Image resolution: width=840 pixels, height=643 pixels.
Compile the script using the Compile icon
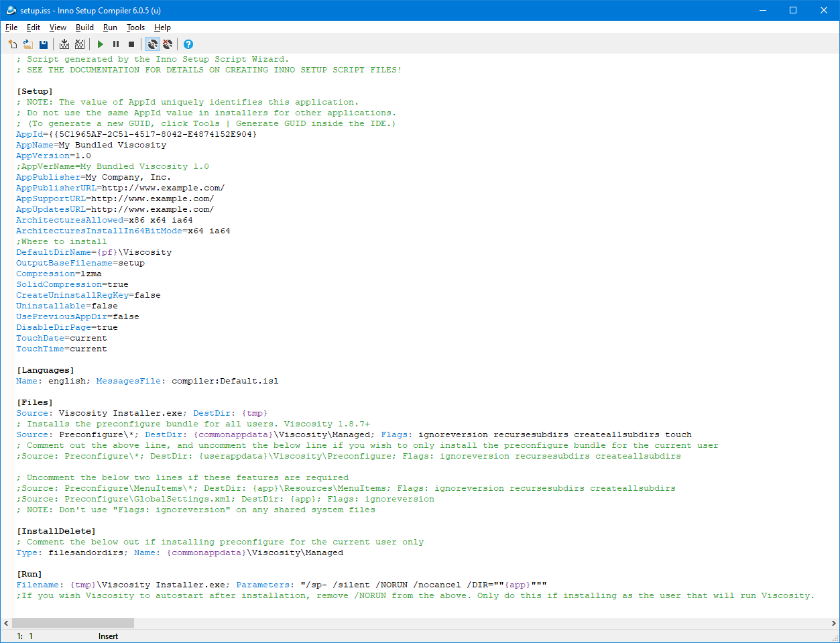pyautogui.click(x=64, y=44)
